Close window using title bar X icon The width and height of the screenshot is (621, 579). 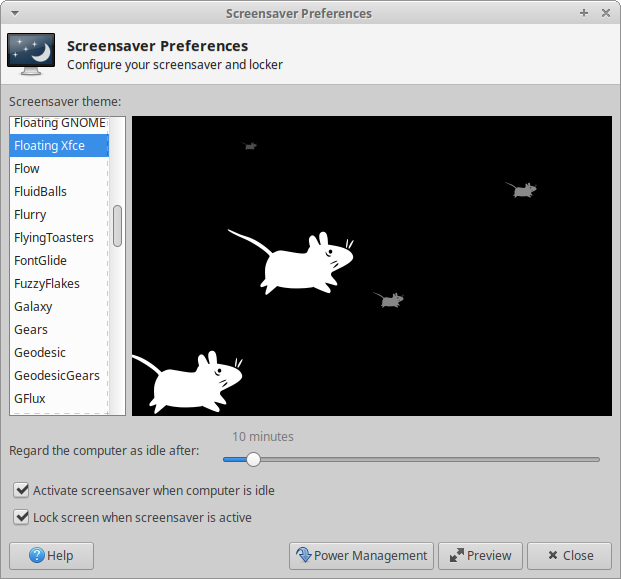point(606,13)
